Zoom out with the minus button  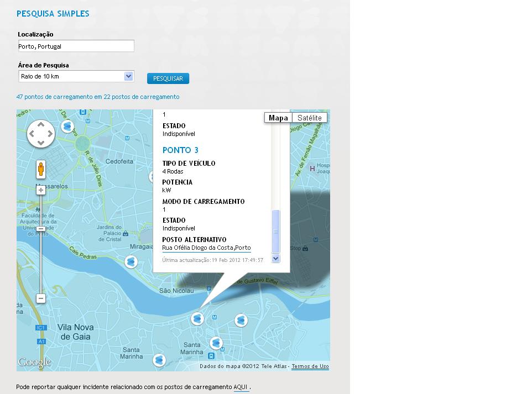(x=41, y=298)
